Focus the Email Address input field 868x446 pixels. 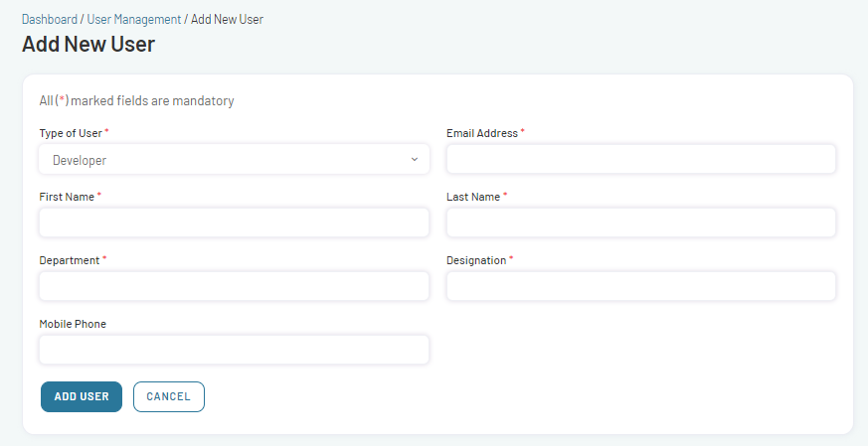click(641, 159)
